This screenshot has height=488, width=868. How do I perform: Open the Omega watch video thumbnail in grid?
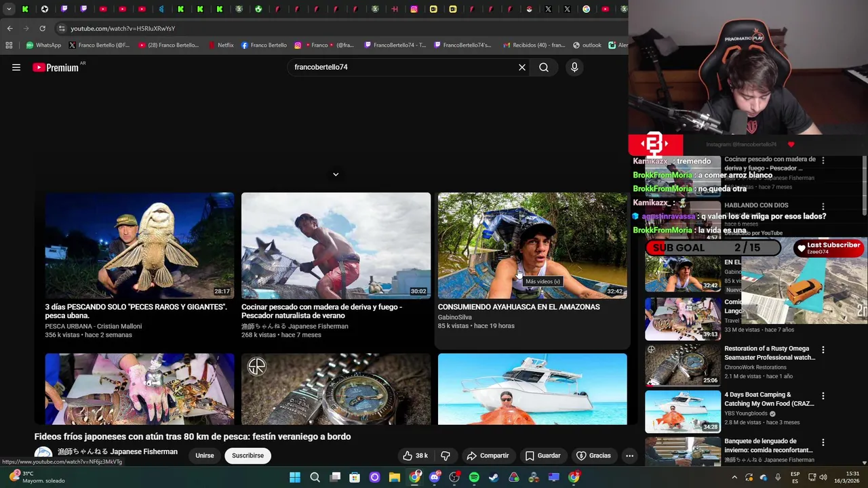tap(336, 389)
